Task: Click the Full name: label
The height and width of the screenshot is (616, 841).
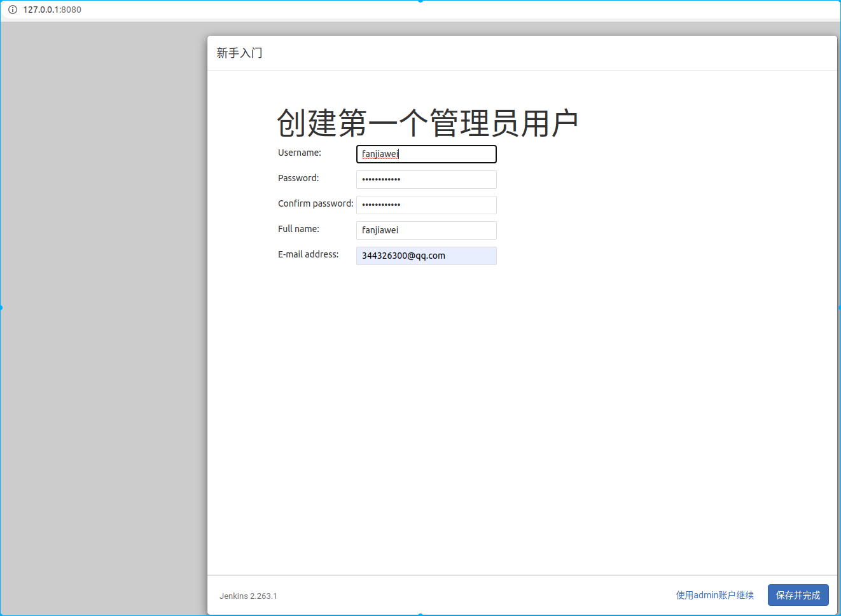Action: tap(298, 229)
